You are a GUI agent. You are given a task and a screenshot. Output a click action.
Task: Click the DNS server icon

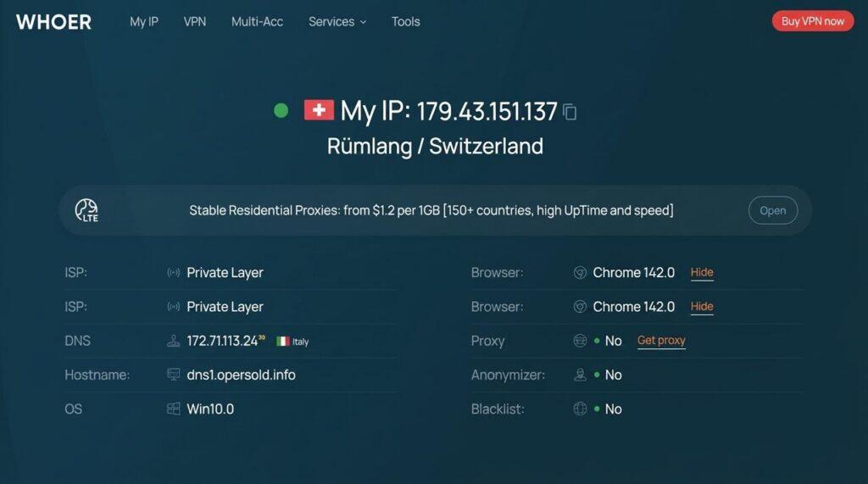[x=173, y=341]
